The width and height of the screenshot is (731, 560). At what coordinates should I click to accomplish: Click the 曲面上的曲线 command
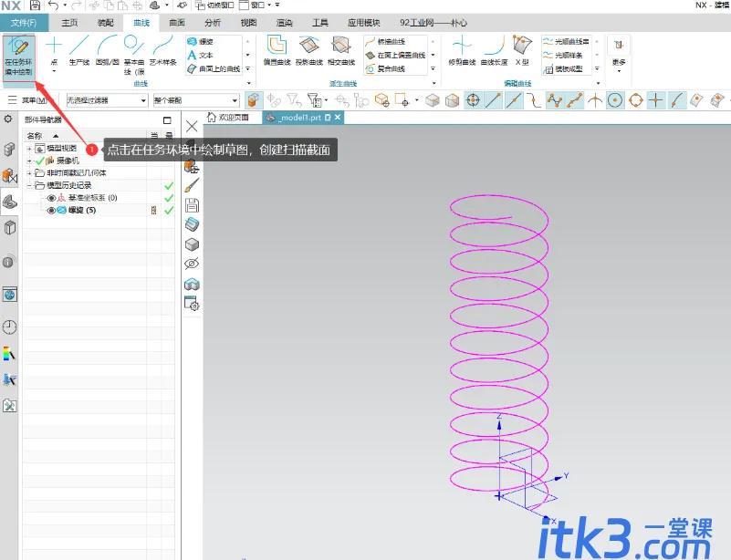[x=214, y=69]
